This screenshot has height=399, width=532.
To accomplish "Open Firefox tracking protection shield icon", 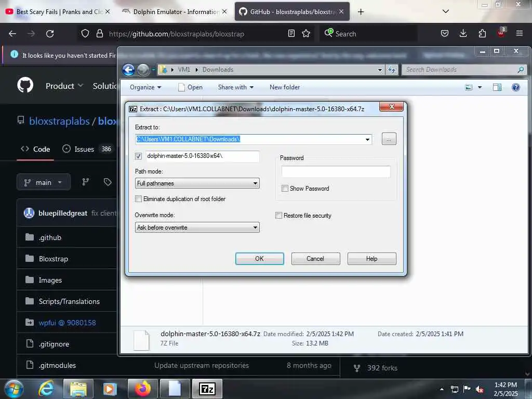I will (x=85, y=34).
